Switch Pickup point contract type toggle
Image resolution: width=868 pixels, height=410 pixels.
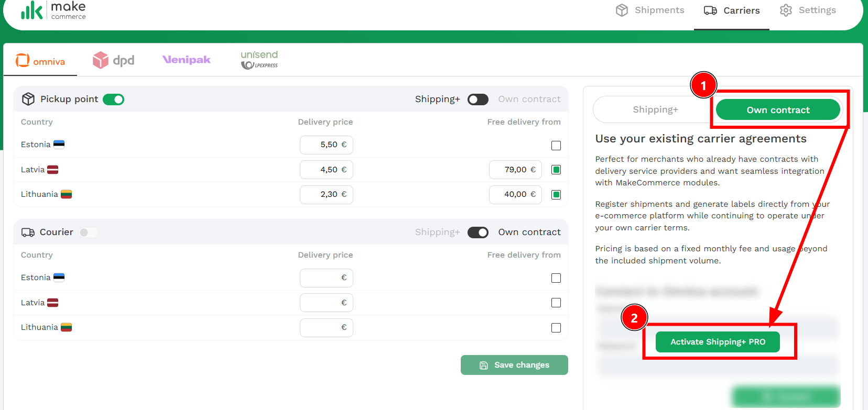pos(478,99)
